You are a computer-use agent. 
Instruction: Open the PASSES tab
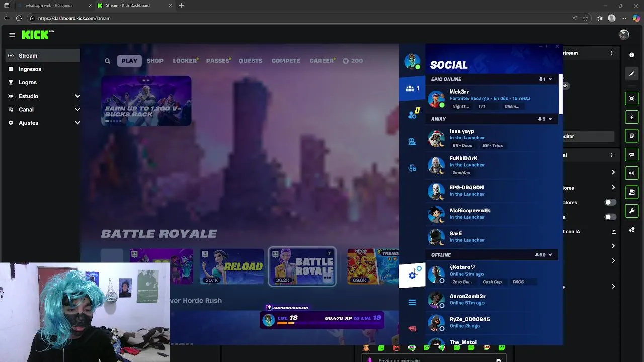click(x=218, y=61)
